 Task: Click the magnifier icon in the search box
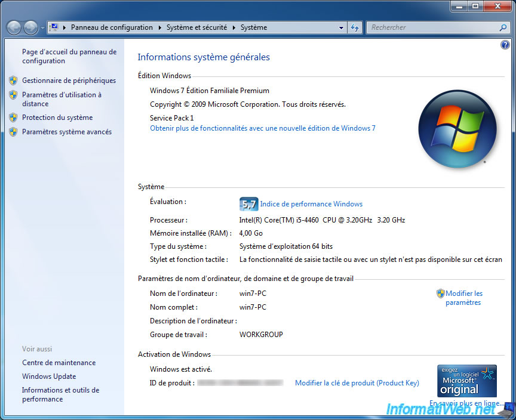click(503, 27)
